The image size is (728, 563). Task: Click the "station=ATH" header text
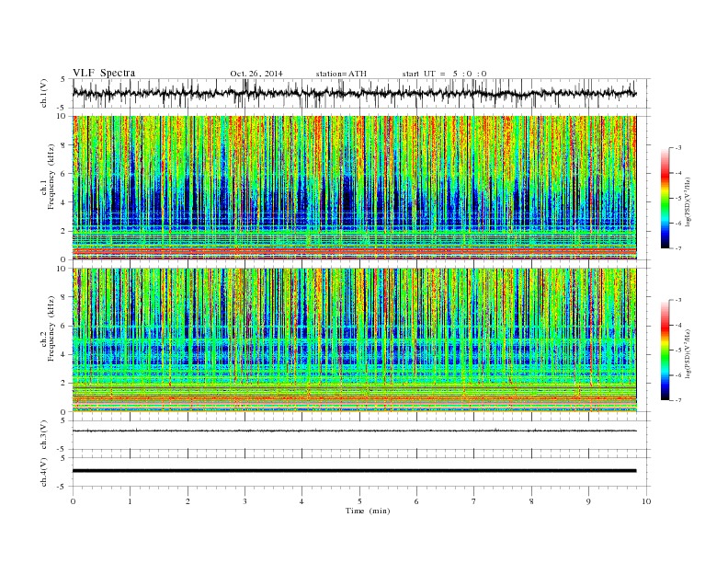341,74
